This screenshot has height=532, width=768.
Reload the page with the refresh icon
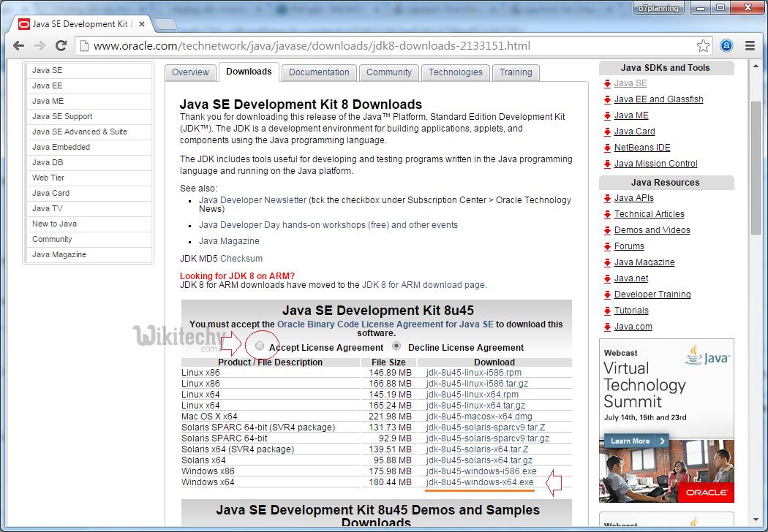click(61, 45)
